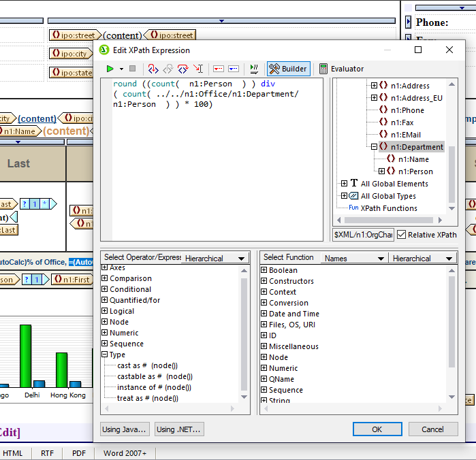Click the step into debugger icon
The image size is (476, 460).
click(x=153, y=69)
